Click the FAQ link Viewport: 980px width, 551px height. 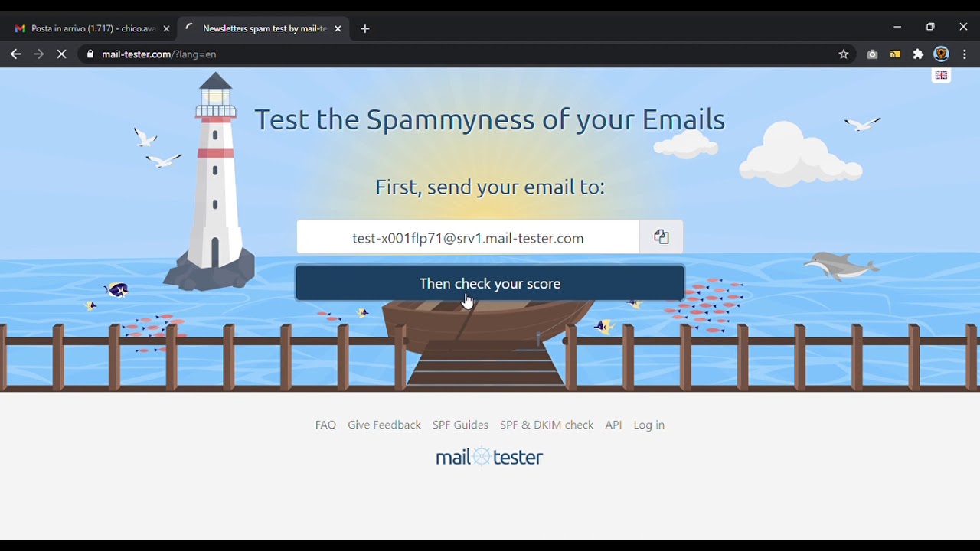point(325,425)
